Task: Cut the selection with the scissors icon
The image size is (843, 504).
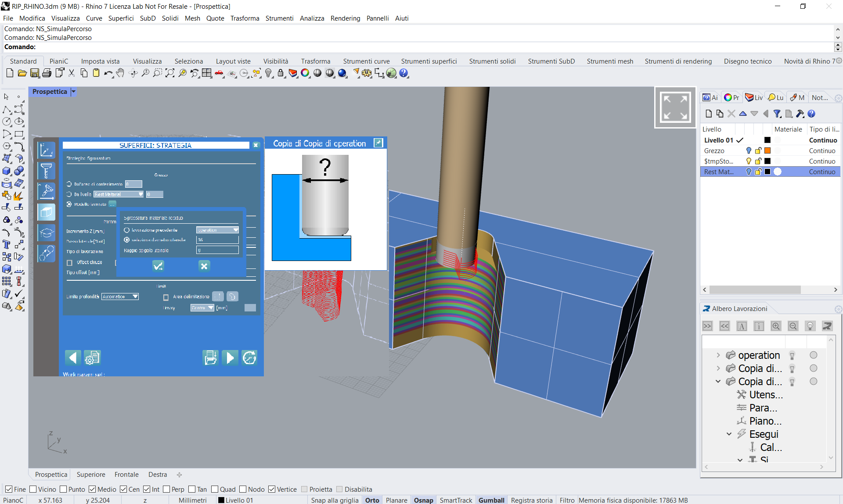Action: tap(72, 73)
